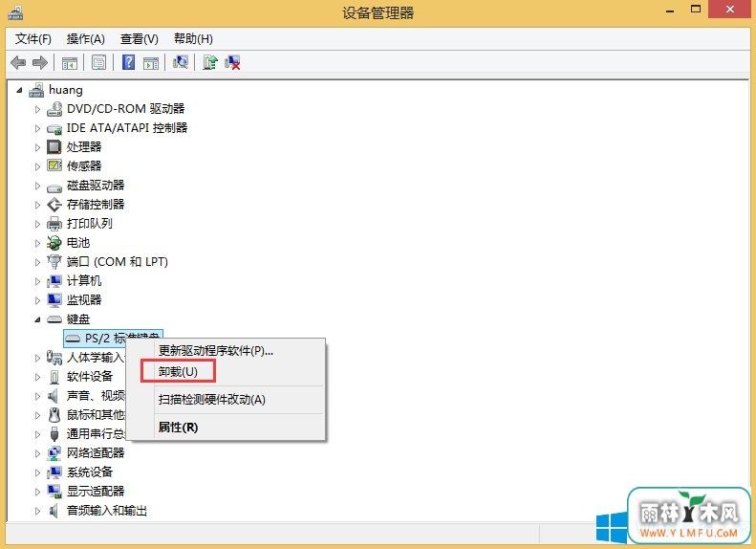The image size is (756, 549).
Task: Select the PS/2 keyboard device row
Action: tap(114, 339)
